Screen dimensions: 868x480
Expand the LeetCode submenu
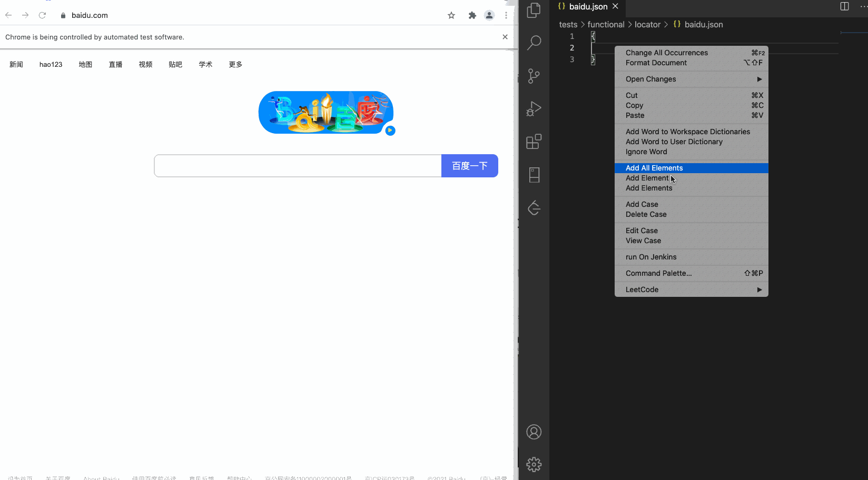[692, 289]
